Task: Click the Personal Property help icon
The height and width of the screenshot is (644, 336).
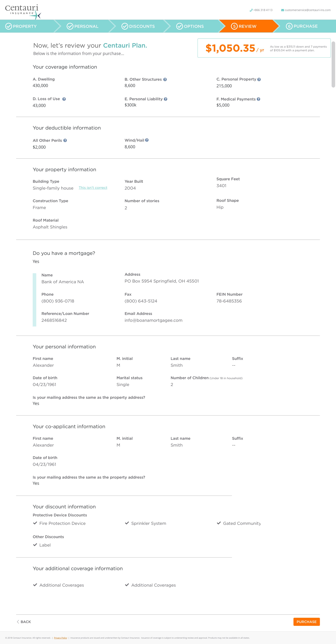Action: [x=259, y=79]
